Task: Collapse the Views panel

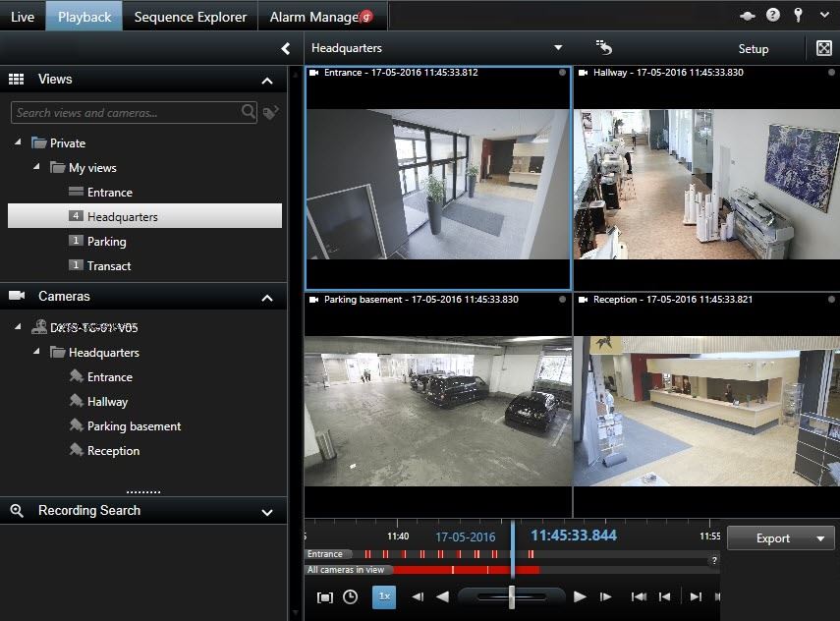Action: point(266,81)
